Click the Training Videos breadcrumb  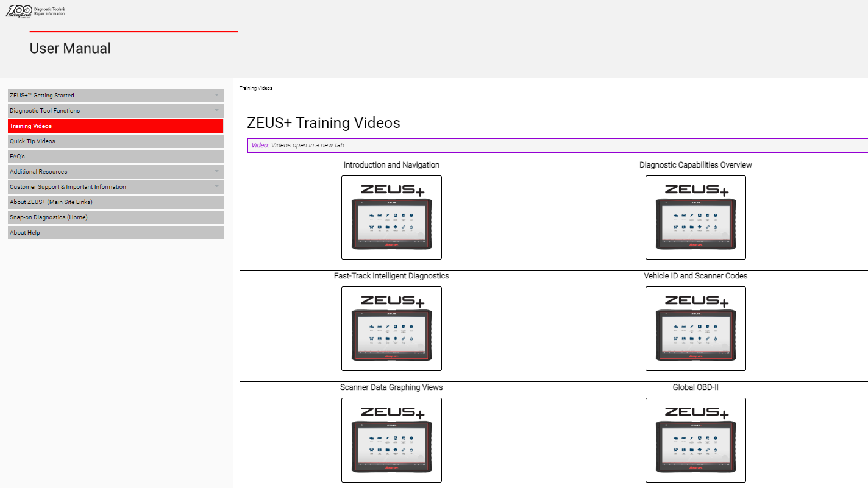257,88
